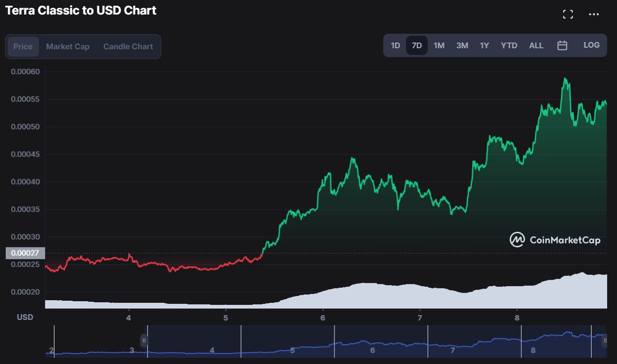Select the 3M time range
This screenshot has height=364, width=617.
click(462, 46)
